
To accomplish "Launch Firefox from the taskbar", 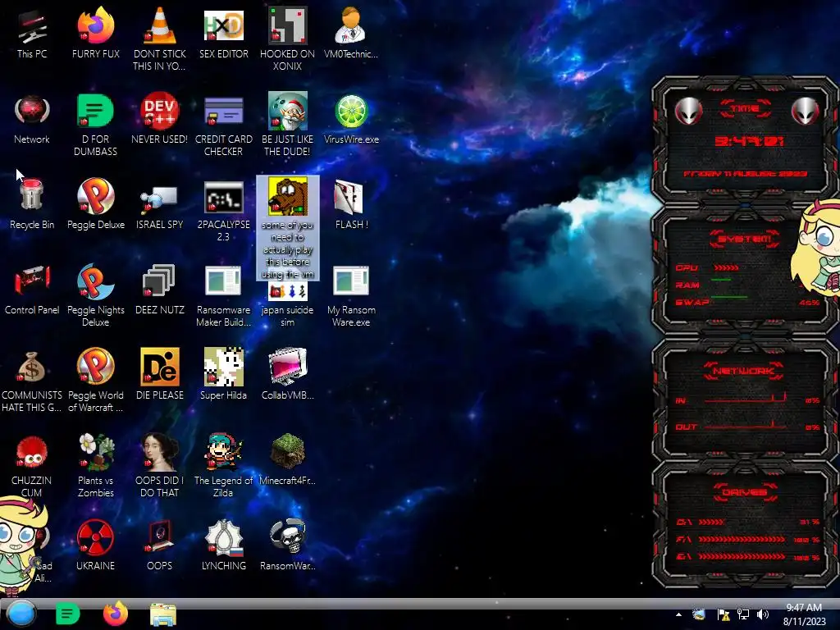I will coord(115,614).
